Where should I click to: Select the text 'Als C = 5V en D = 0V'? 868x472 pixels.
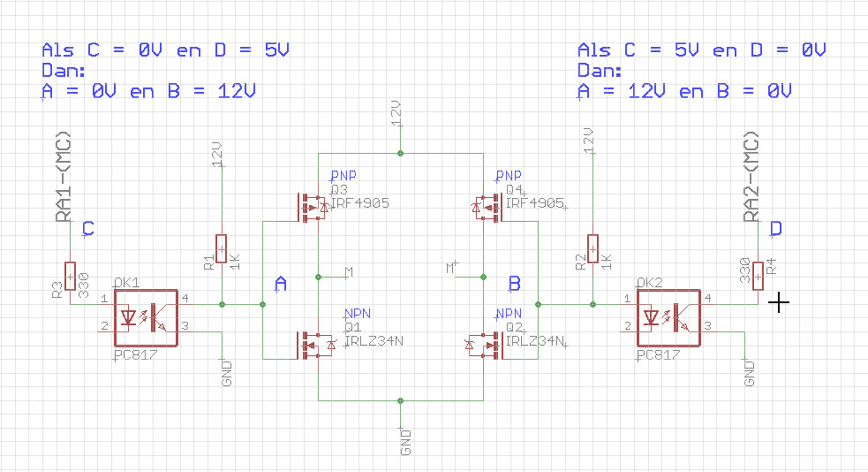[701, 49]
